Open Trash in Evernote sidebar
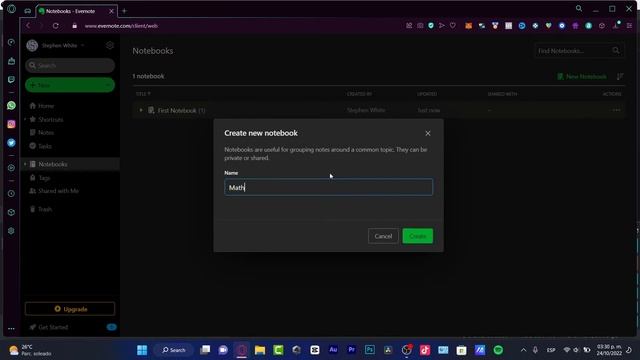640x360 pixels. pos(45,209)
